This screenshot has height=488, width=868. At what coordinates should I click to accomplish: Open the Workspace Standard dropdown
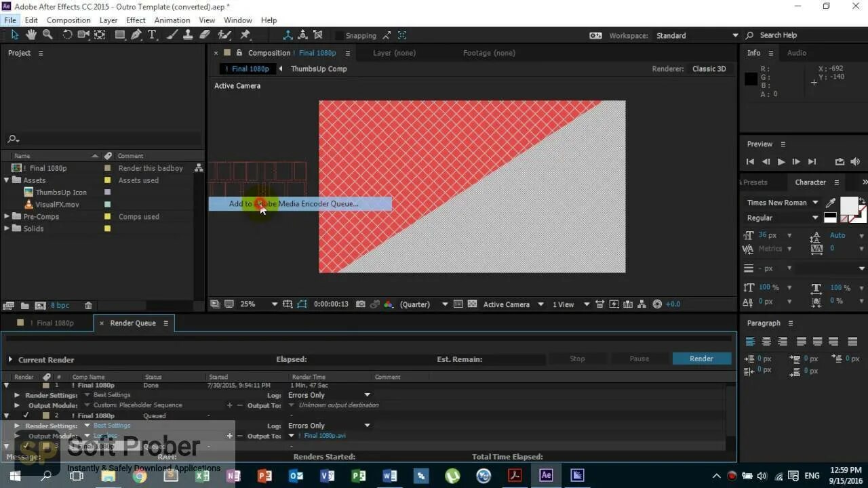pyautogui.click(x=697, y=35)
